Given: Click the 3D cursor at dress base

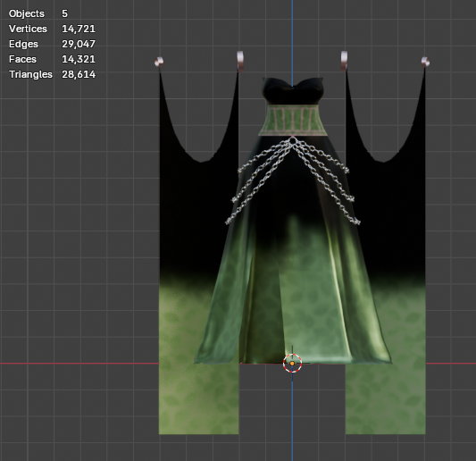Looking at the screenshot, I should pyautogui.click(x=292, y=363).
